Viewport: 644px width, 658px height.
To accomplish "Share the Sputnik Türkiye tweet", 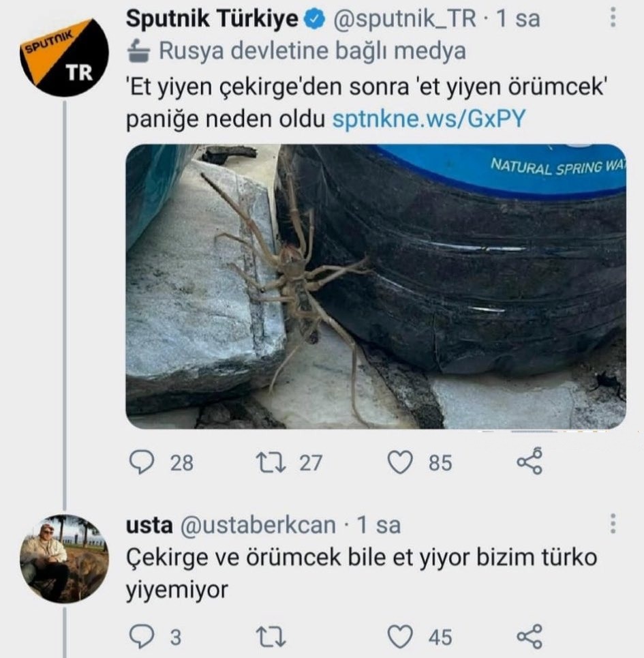I will pyautogui.click(x=530, y=461).
